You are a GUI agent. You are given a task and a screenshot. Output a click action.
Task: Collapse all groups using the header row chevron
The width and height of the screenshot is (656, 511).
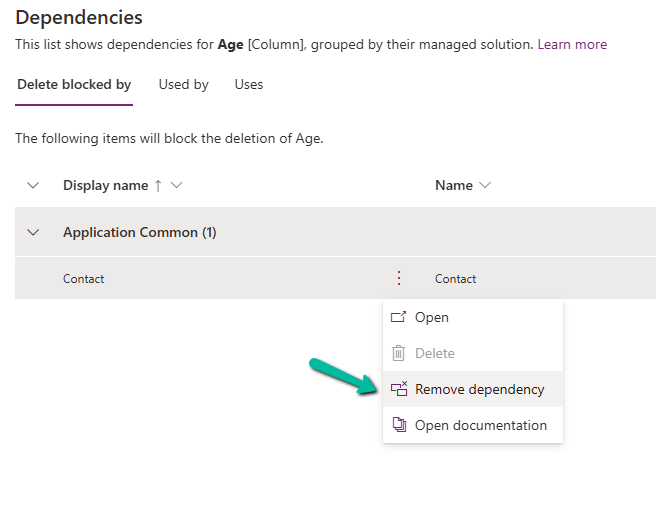pyautogui.click(x=33, y=185)
